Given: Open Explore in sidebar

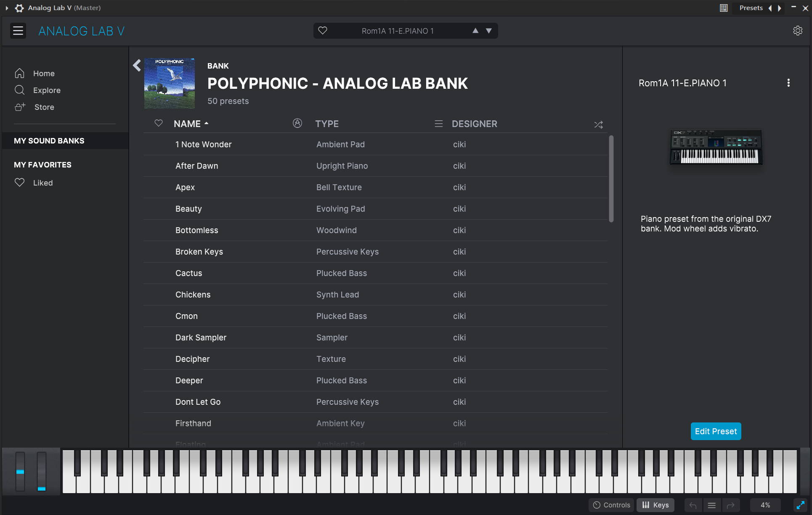Looking at the screenshot, I should tap(38, 90).
